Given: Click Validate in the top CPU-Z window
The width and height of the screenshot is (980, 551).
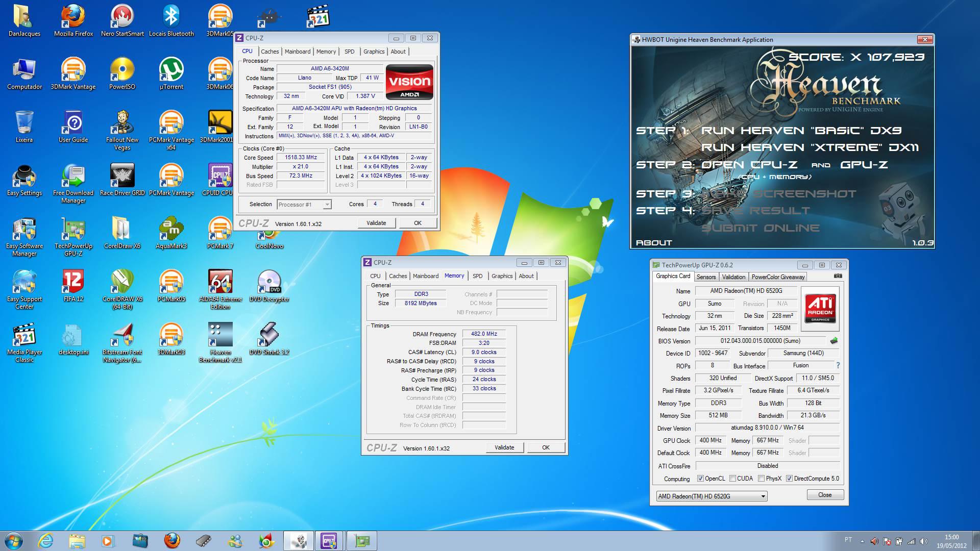Looking at the screenshot, I should 376,223.
